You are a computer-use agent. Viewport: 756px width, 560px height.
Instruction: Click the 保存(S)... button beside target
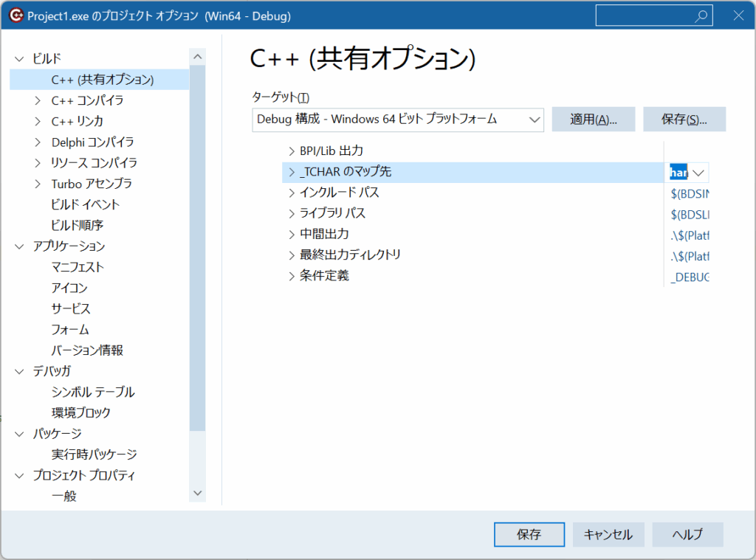click(684, 120)
